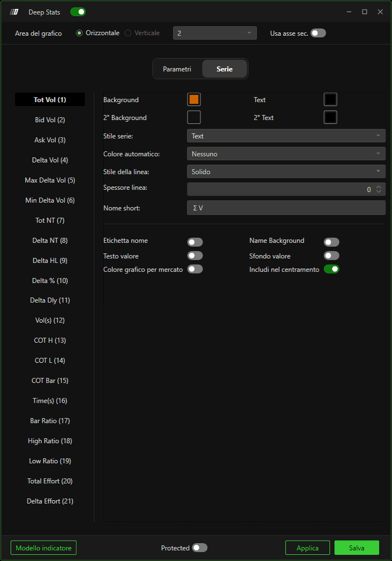This screenshot has height=561, width=392.
Task: Select Delta % (10) series
Action: click(50, 280)
